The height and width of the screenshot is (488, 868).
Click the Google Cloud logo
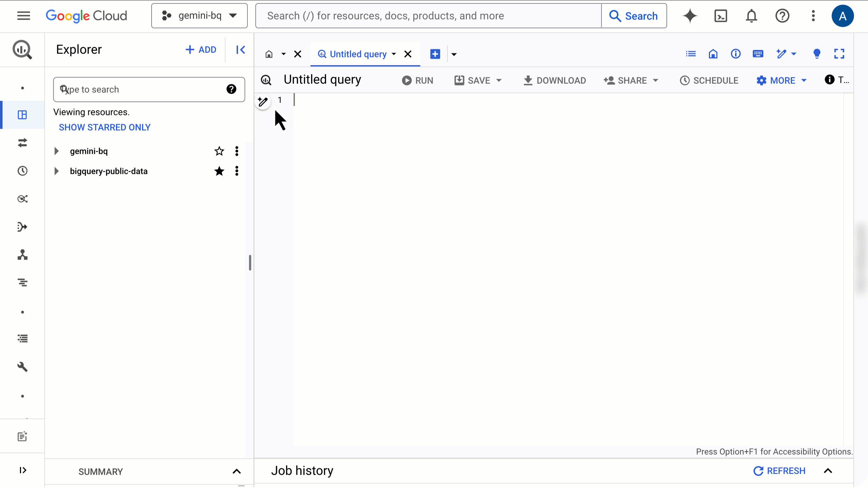[86, 16]
